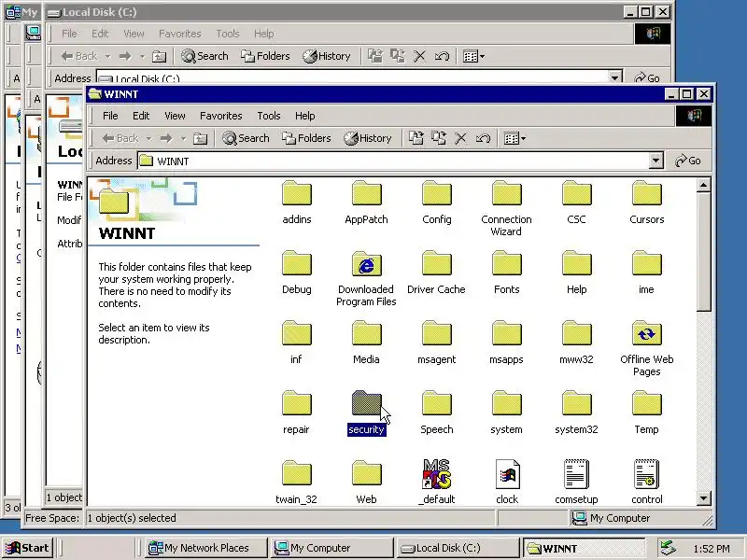This screenshot has width=747, height=560.
Task: Expand Local Disk Address bar dropdown
Action: [x=615, y=77]
